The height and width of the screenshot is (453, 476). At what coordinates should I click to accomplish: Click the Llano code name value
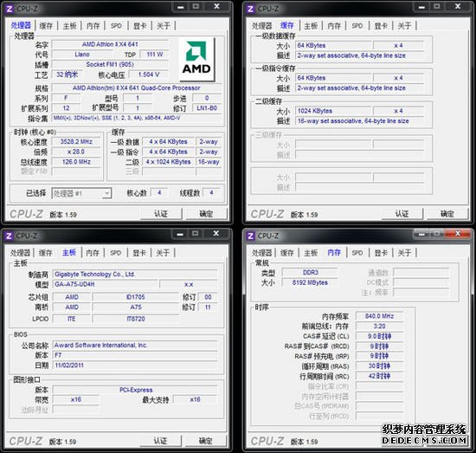tap(82, 55)
